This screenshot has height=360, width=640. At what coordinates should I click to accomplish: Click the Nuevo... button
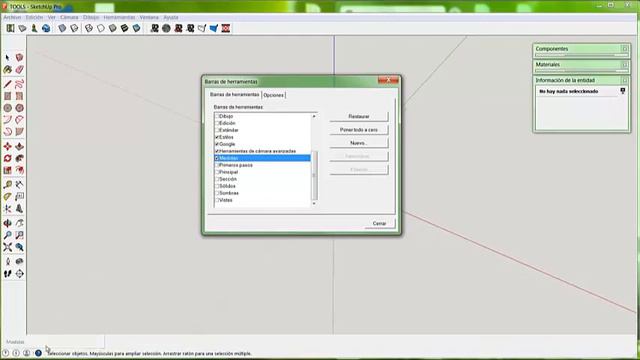(x=359, y=143)
